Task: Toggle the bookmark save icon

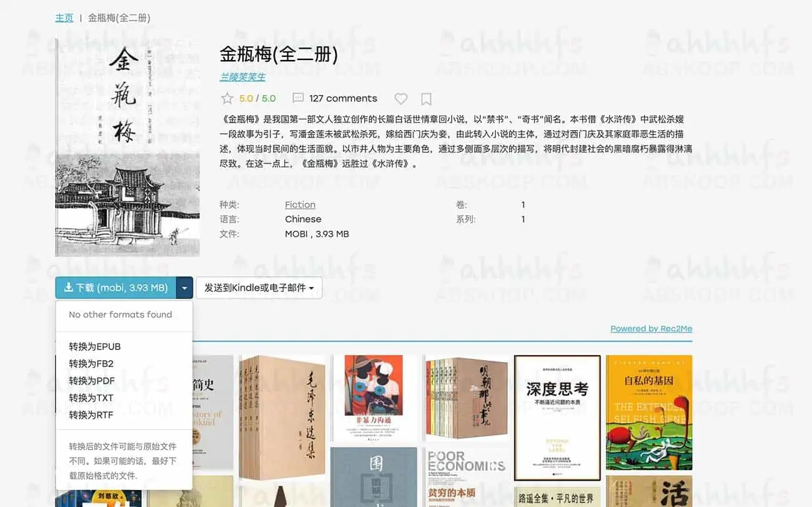Action: pos(426,99)
